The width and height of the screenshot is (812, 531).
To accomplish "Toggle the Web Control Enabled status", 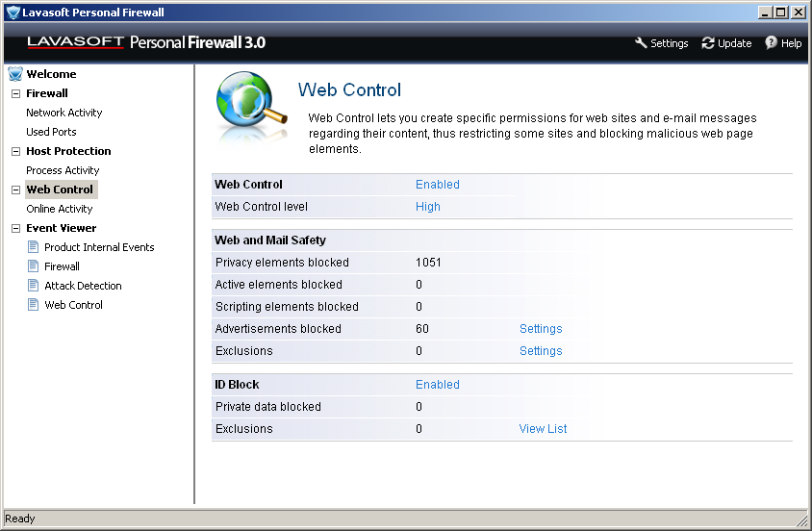I will (438, 185).
